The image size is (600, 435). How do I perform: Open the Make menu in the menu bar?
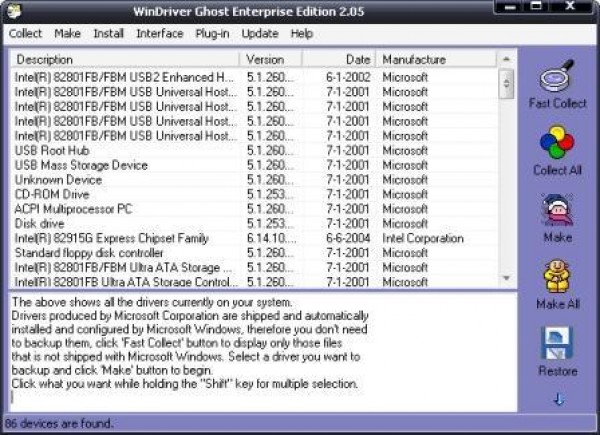coord(67,34)
